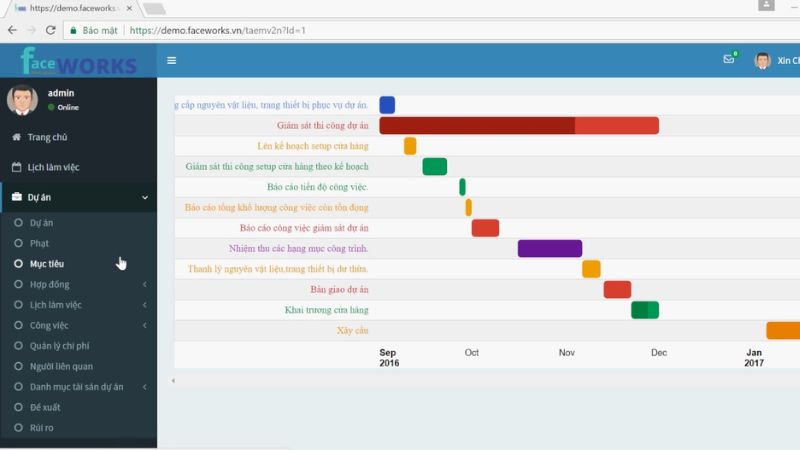800x450 pixels.
Task: Click the user avatar in top header
Action: point(762,61)
